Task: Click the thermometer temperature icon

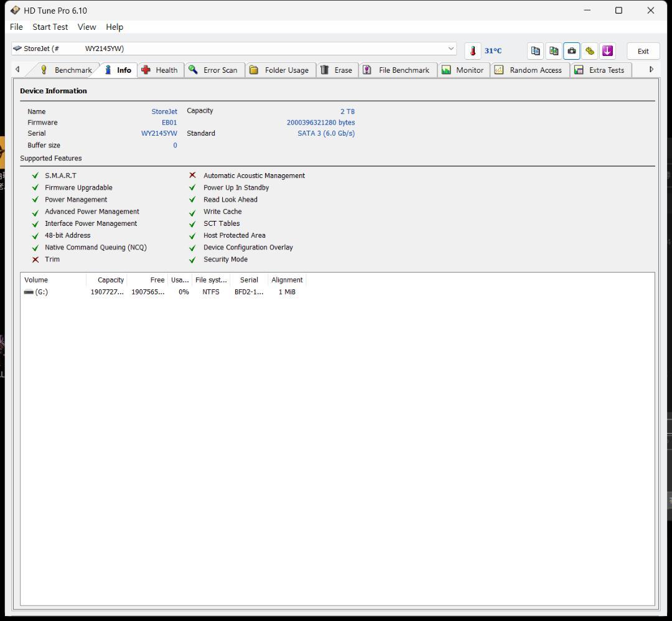Action: coord(472,51)
